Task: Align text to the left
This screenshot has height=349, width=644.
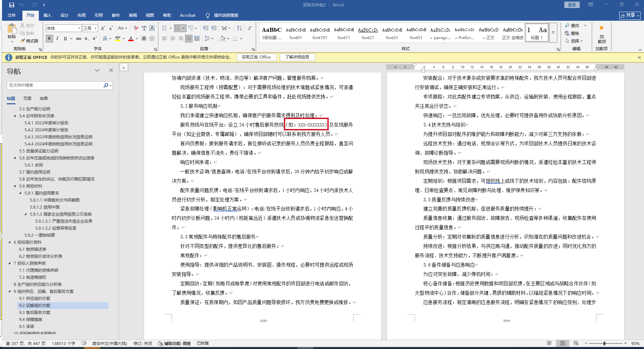Action: click(165, 38)
